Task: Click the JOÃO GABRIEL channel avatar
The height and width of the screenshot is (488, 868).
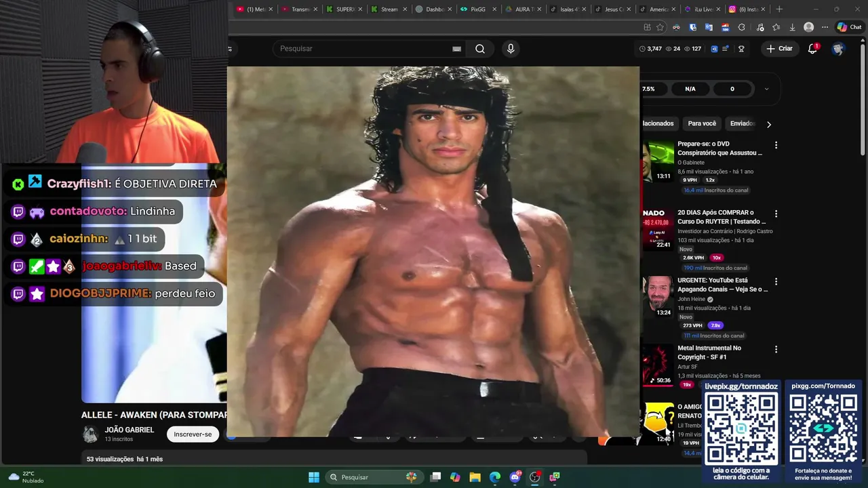Action: tap(90, 434)
